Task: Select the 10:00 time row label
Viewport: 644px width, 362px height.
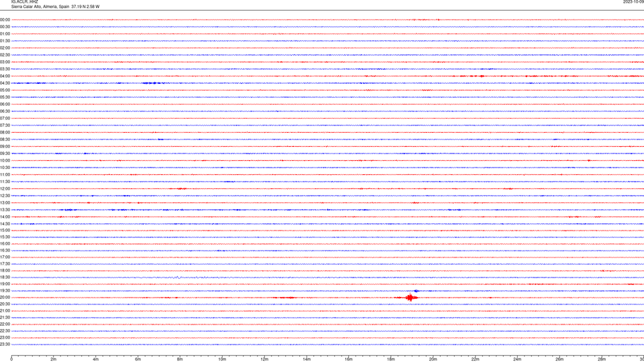Action: pos(5,160)
